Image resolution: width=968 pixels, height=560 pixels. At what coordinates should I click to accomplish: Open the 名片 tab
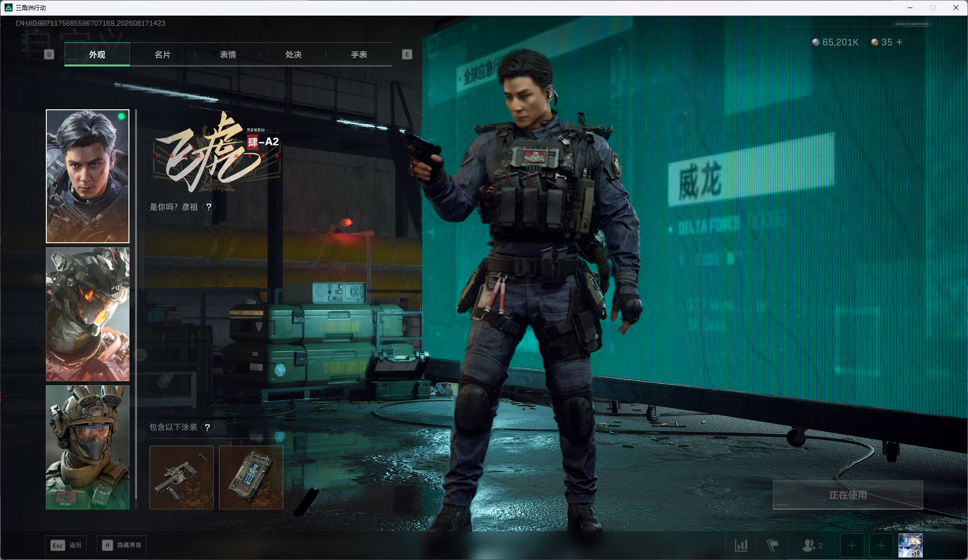[162, 54]
